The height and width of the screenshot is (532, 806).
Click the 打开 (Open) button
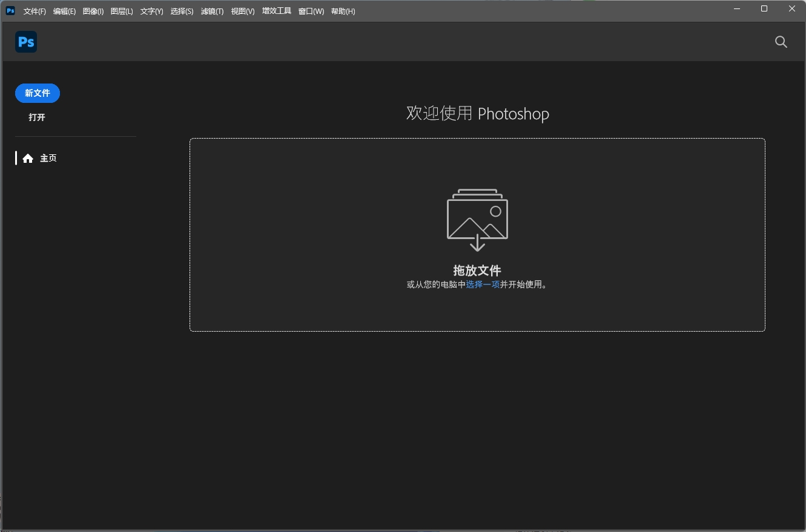36,117
